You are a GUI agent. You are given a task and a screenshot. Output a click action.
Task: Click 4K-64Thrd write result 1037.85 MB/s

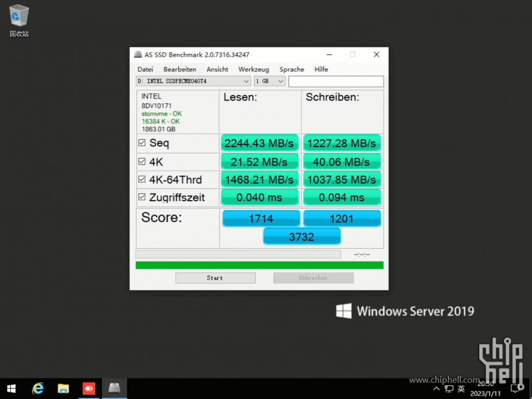pos(341,180)
